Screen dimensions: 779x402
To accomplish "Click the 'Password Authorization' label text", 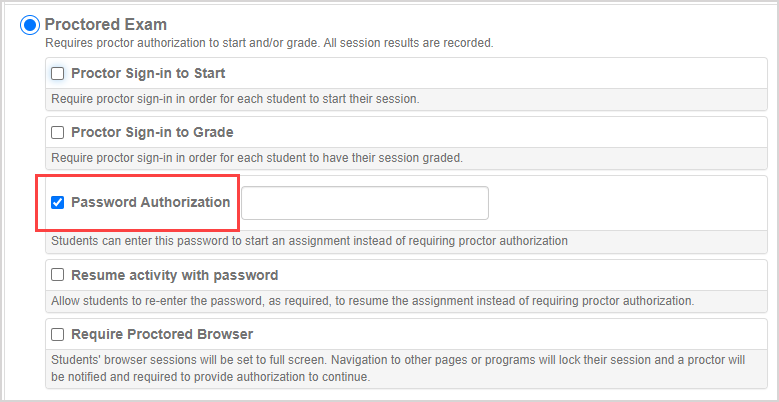I will pyautogui.click(x=150, y=202).
